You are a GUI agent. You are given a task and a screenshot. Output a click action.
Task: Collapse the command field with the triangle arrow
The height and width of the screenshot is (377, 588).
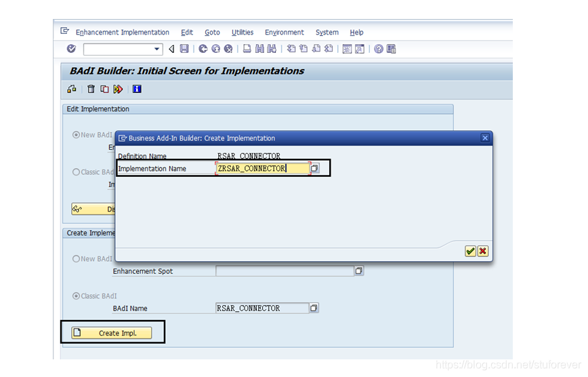coord(171,49)
